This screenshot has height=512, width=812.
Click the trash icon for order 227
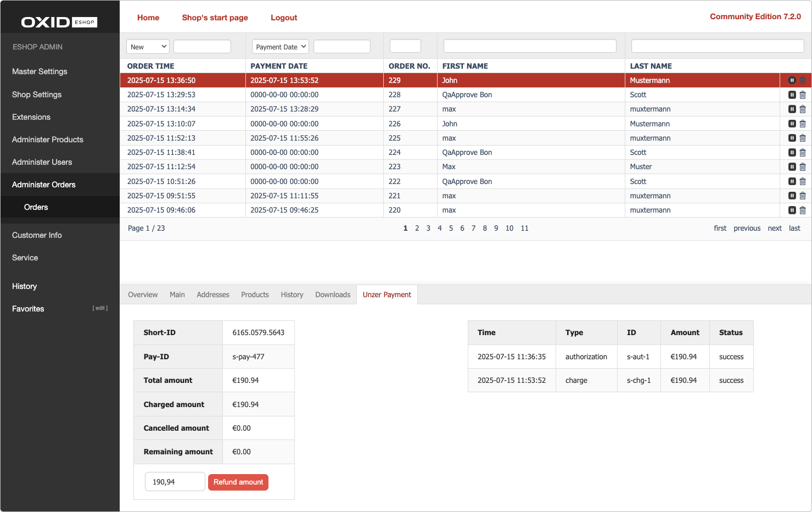pyautogui.click(x=803, y=109)
